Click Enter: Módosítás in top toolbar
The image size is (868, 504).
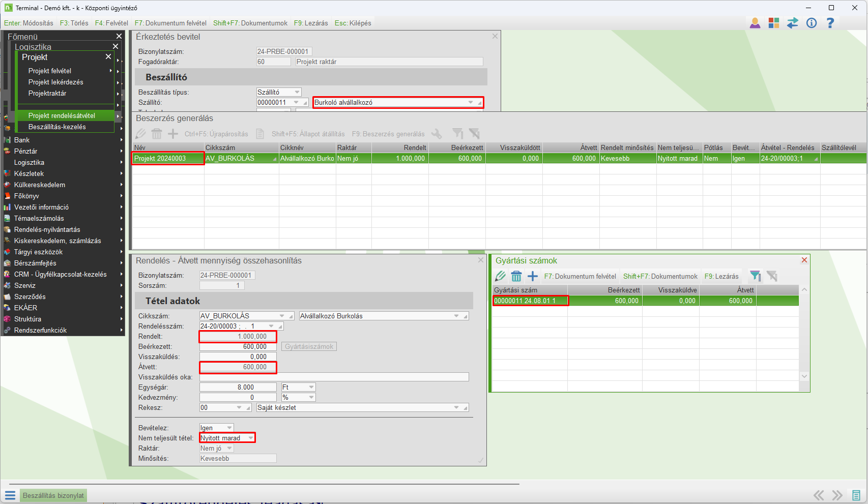[28, 23]
